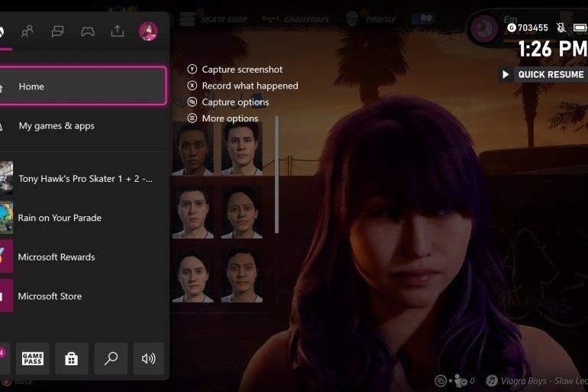This screenshot has height=392, width=588.
Task: Launch Tony Hawk's Pro Skater 1 + 2
Action: tap(82, 178)
